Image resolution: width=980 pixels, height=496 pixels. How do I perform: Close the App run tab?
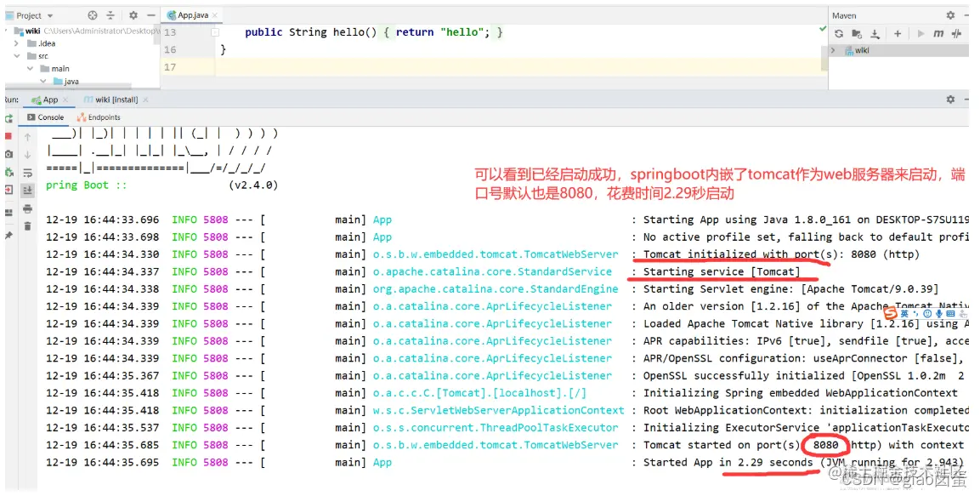65,100
